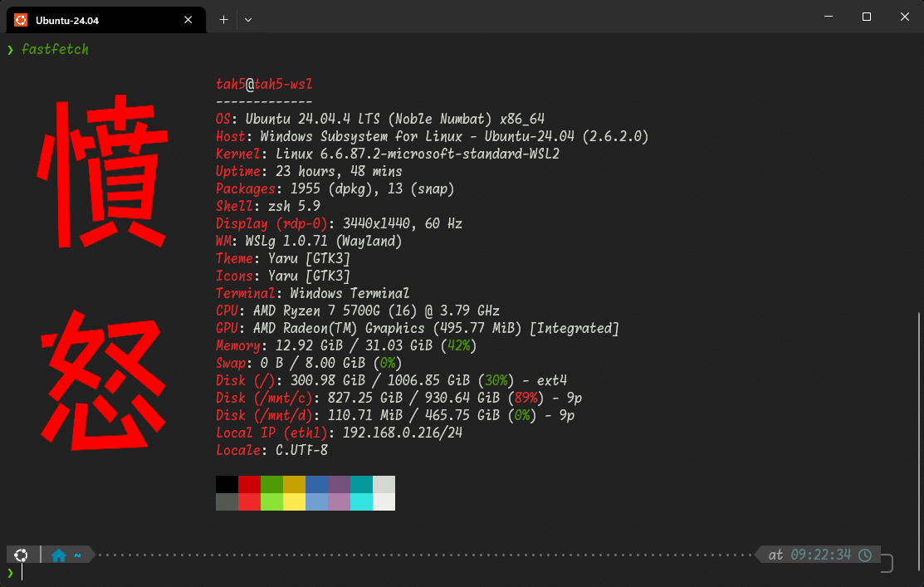
Task: Click the GPU AMD Radeon line
Action: click(x=418, y=328)
